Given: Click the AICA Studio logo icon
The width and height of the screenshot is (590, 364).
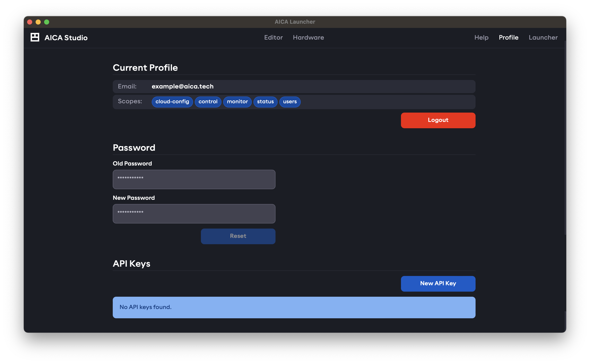Looking at the screenshot, I should (x=35, y=37).
